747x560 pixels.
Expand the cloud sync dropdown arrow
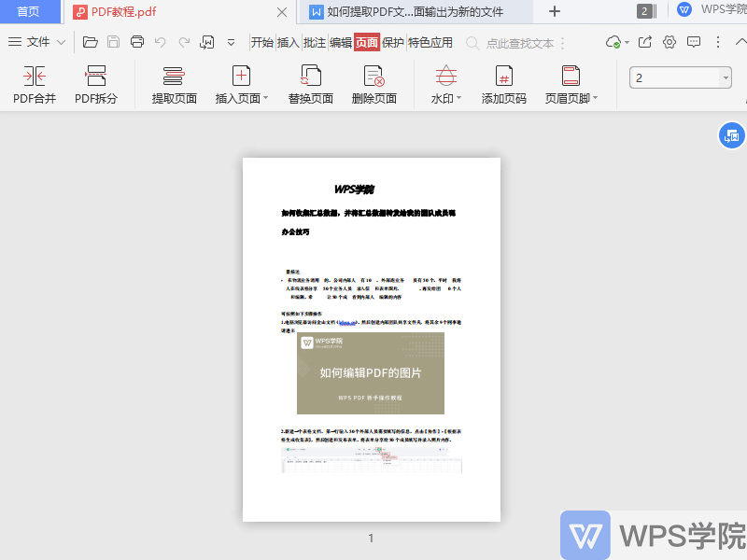627,43
